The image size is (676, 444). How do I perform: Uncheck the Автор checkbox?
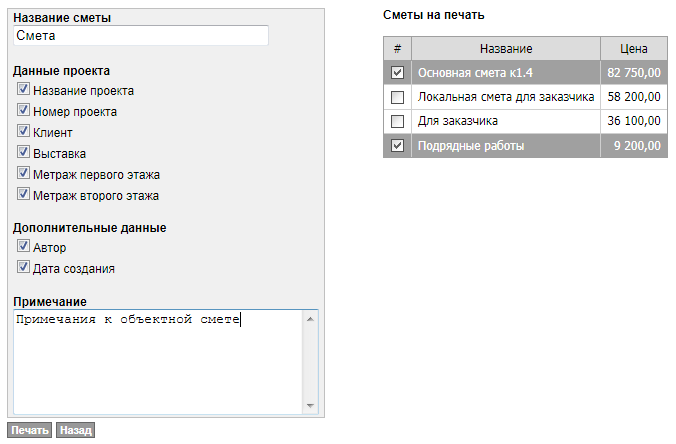coord(23,246)
